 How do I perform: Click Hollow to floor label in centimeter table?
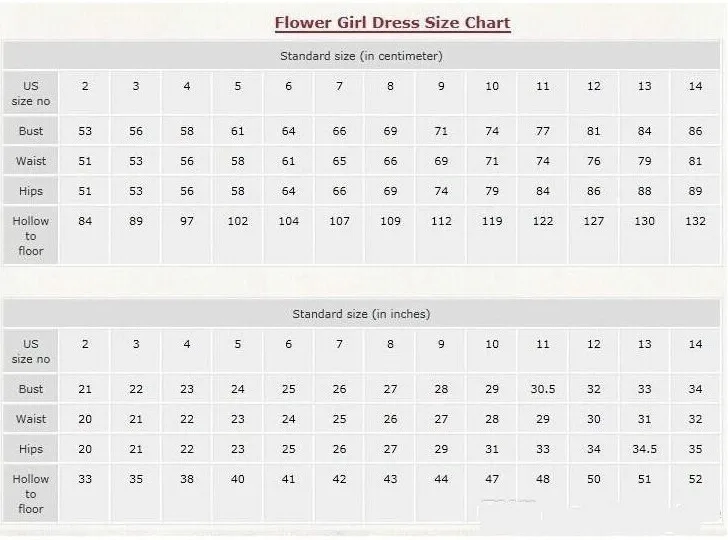31,235
